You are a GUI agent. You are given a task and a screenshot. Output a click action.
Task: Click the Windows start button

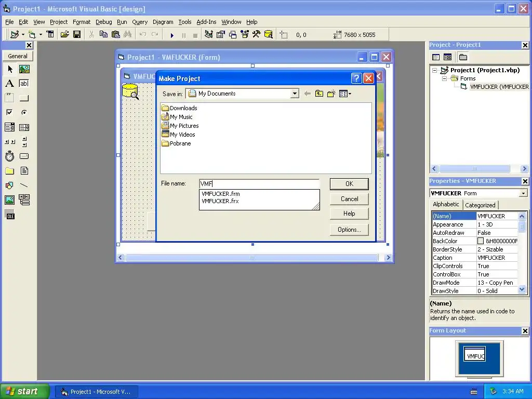point(24,391)
